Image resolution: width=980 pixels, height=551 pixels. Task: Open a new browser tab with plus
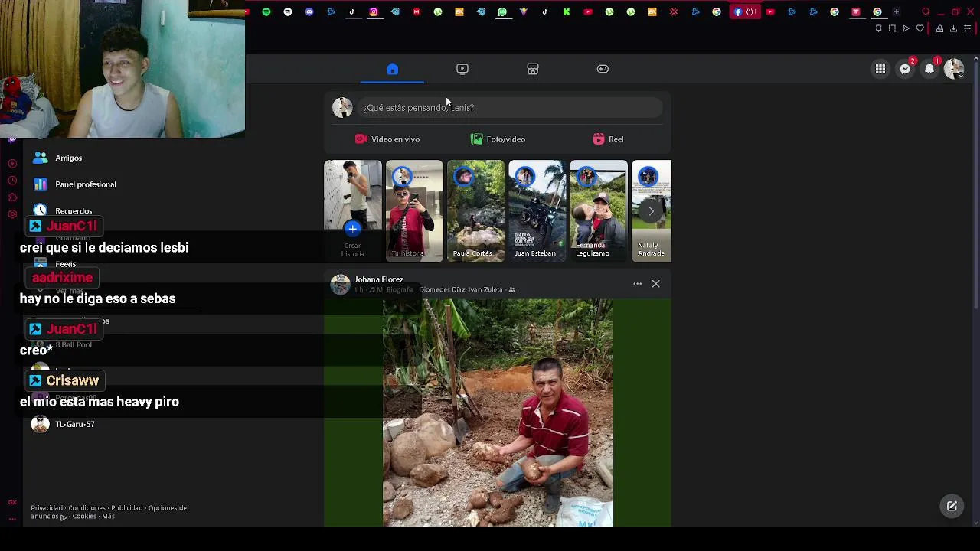[x=896, y=11]
